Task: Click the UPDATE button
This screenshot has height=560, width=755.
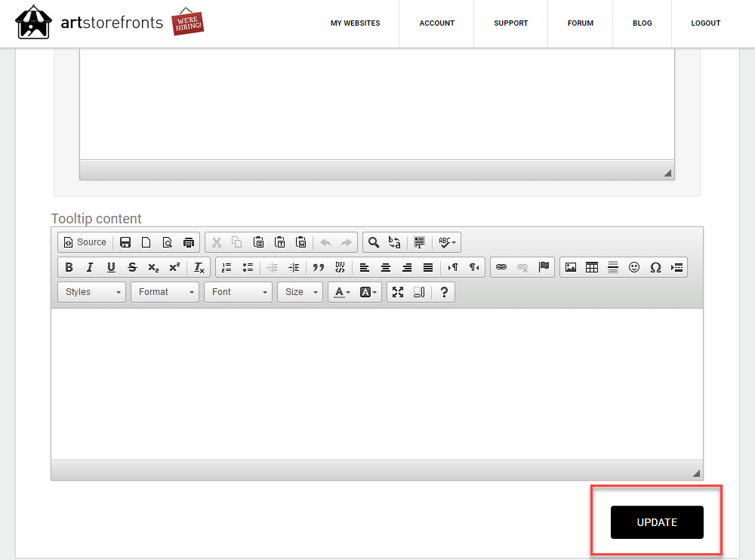Action: pos(657,522)
